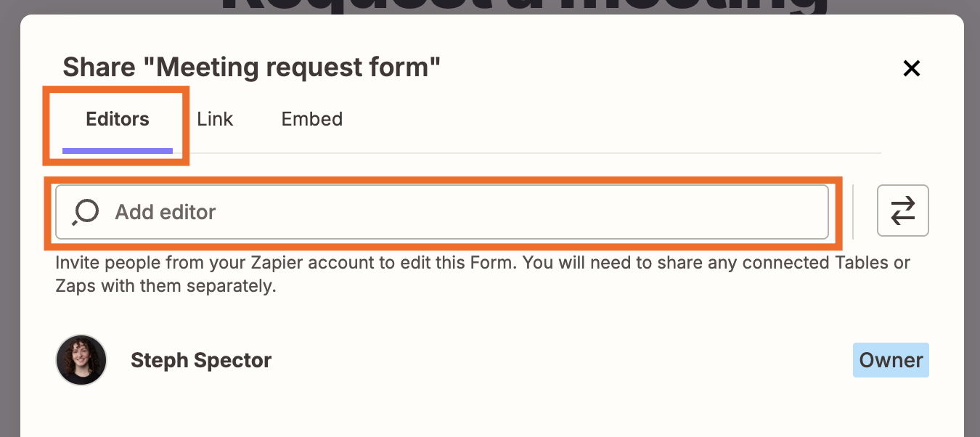
Task: Click the name Steph Spector
Action: click(x=200, y=359)
